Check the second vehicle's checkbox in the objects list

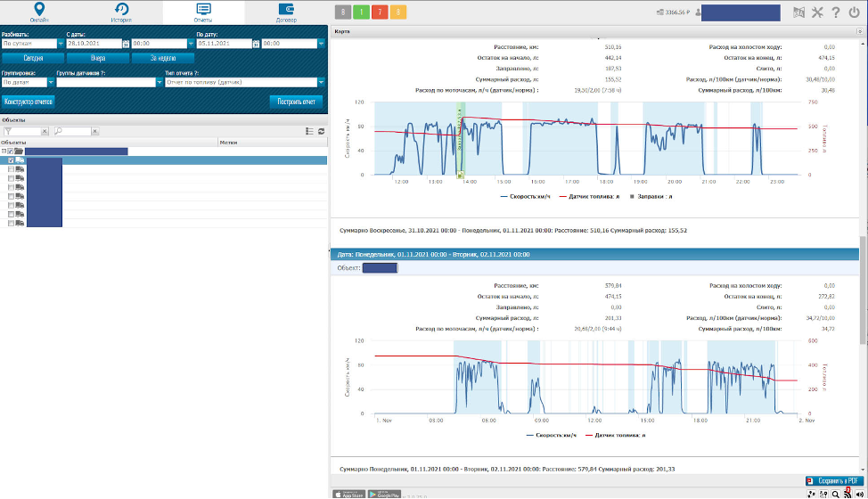(x=11, y=169)
